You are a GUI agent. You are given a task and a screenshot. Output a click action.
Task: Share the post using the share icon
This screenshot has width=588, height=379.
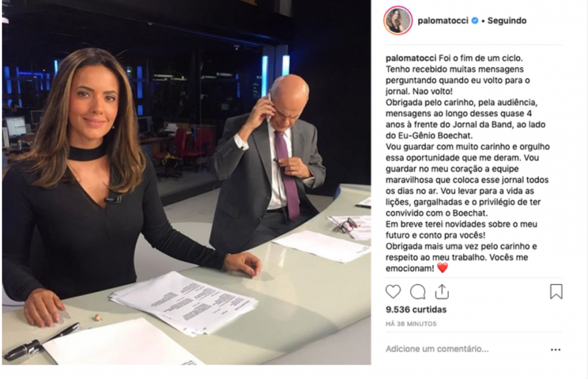point(442,292)
